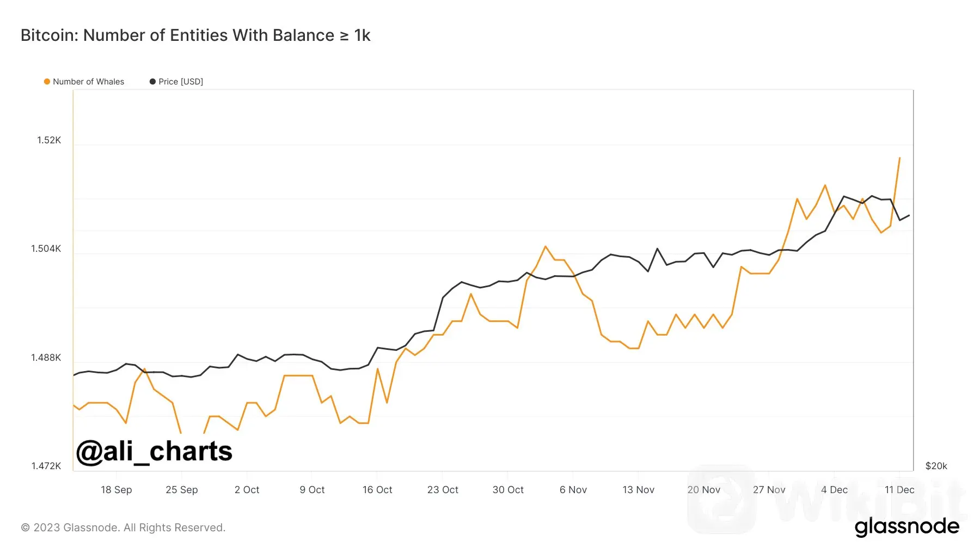Select the 13 Nov date label
Screen dimensions: 980x552
pos(638,489)
